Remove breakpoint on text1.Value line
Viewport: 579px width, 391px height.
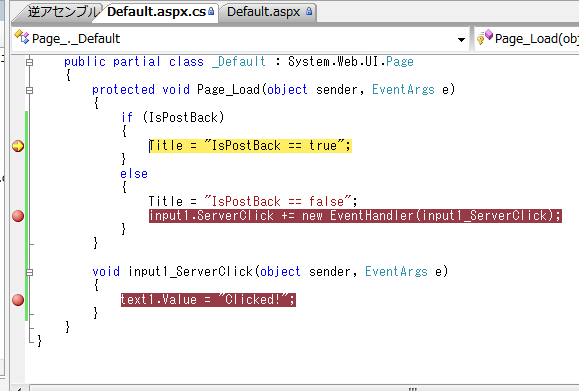tap(18, 300)
